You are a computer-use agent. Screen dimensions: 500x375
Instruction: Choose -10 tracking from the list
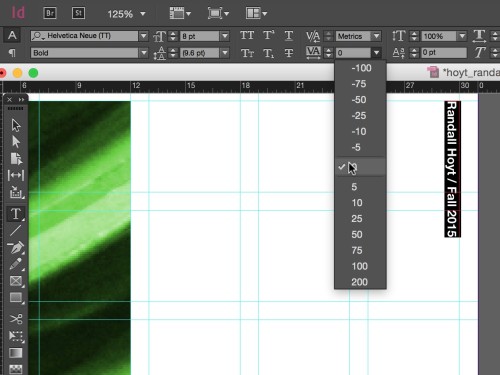[360, 131]
